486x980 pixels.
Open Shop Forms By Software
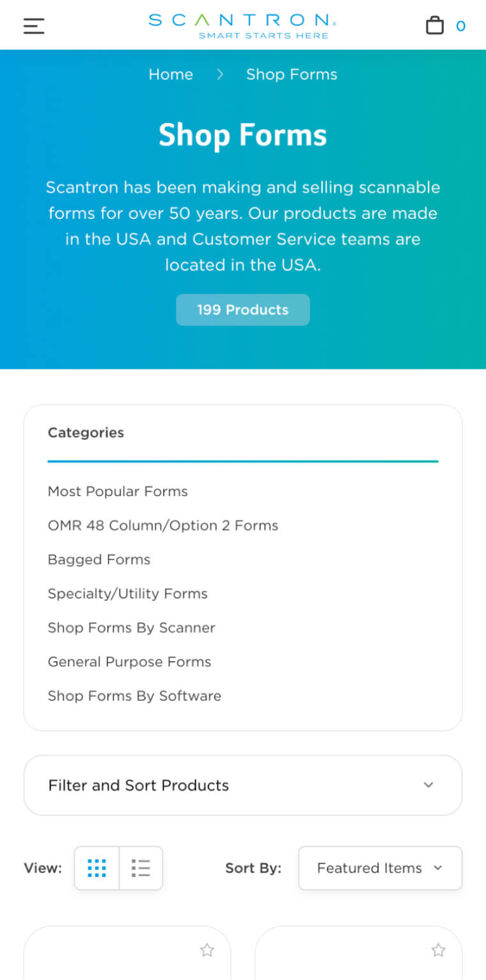coord(134,696)
